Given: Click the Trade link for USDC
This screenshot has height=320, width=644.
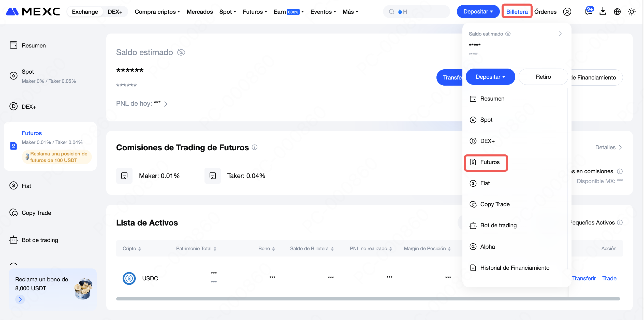Looking at the screenshot, I should tap(609, 278).
